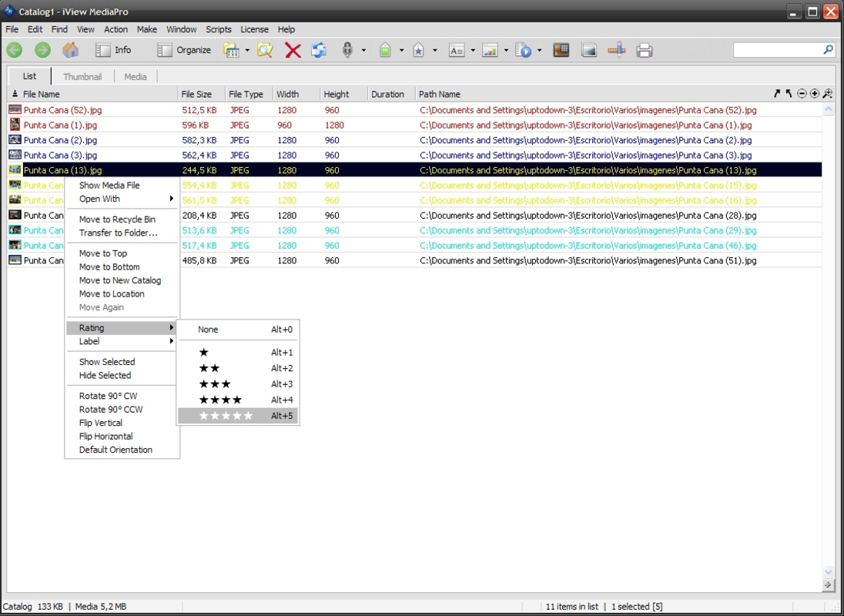Open the Scripts menu

(x=219, y=29)
